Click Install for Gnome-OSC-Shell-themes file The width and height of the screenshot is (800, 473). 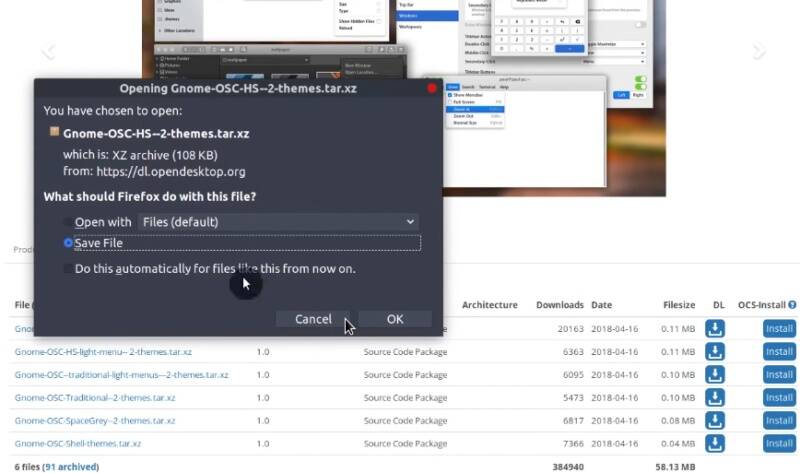[x=779, y=443]
